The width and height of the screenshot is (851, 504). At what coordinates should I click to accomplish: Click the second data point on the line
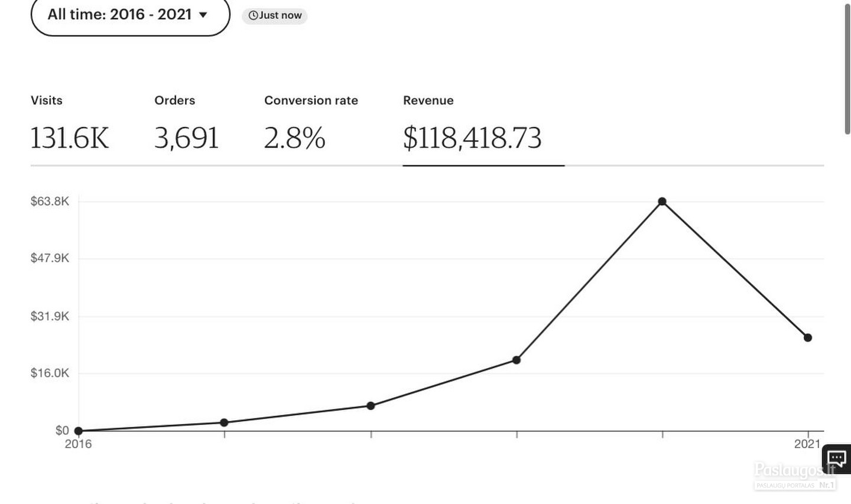[224, 422]
